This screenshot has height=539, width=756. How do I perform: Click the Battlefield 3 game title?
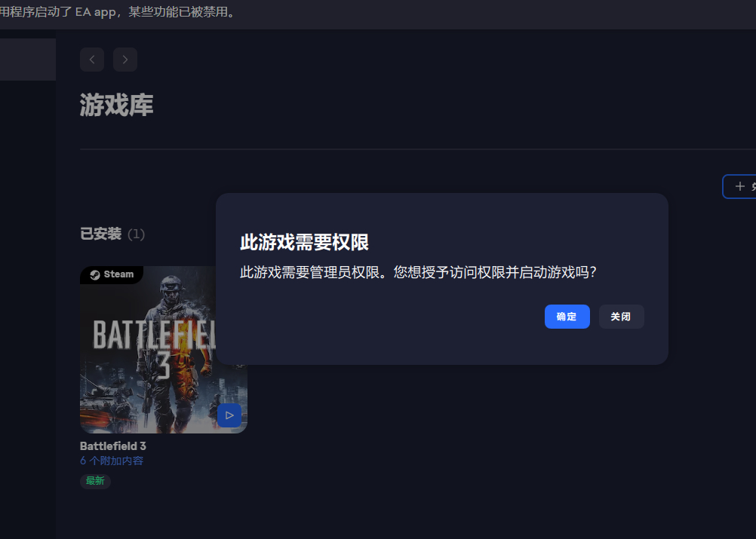tap(113, 446)
